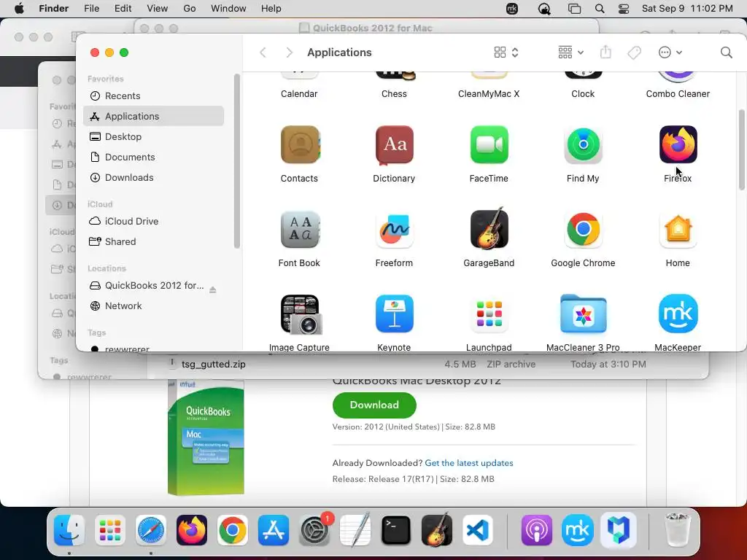Select Recents in the sidebar
The height and width of the screenshot is (560, 747).
tap(153, 96)
